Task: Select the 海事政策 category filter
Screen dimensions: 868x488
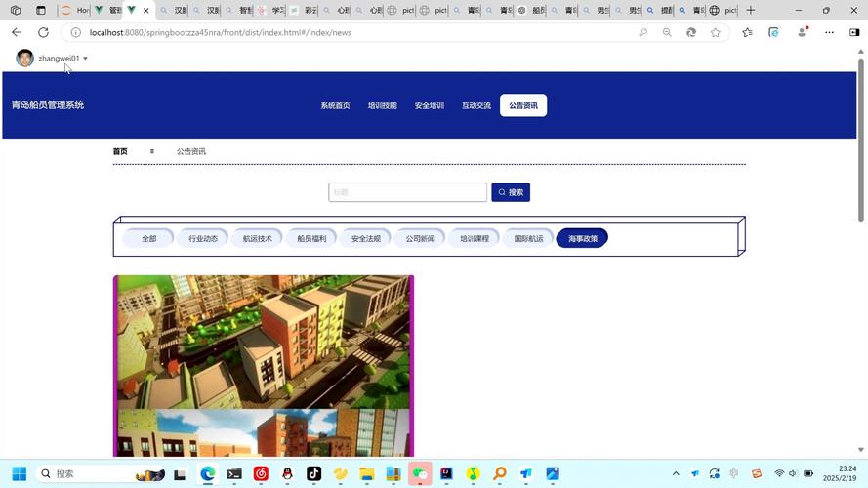Action: tap(582, 238)
